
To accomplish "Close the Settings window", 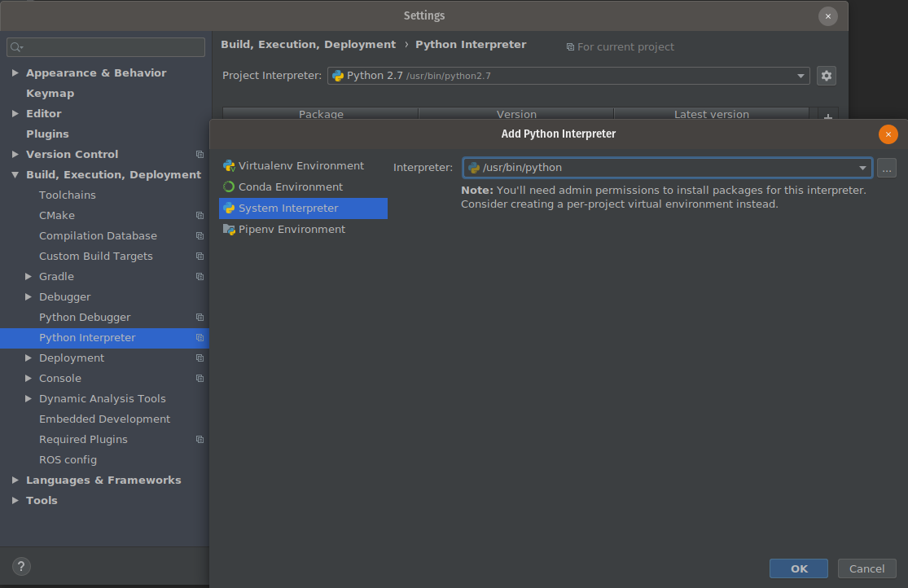I will (827, 16).
